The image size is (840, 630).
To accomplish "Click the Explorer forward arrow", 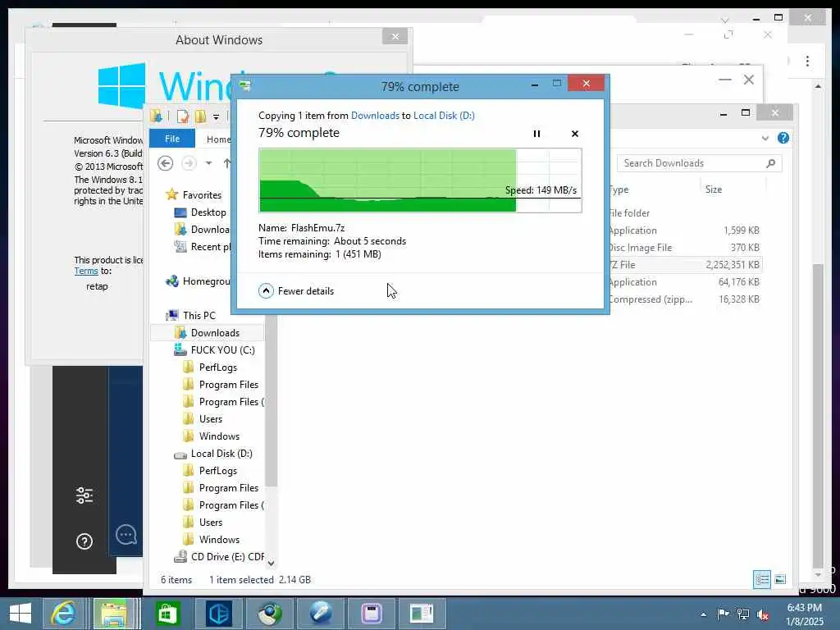I will click(189, 163).
